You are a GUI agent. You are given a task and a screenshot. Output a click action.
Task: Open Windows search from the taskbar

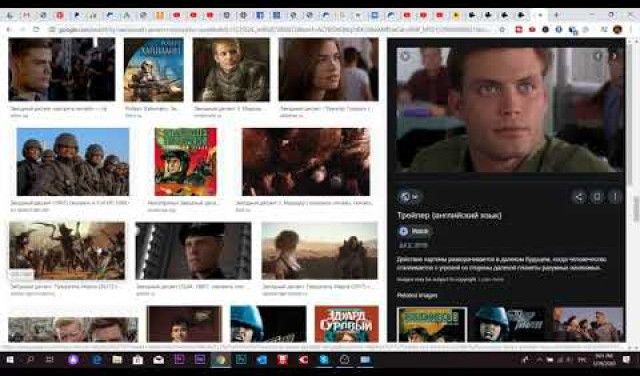pyautogui.click(x=30, y=360)
